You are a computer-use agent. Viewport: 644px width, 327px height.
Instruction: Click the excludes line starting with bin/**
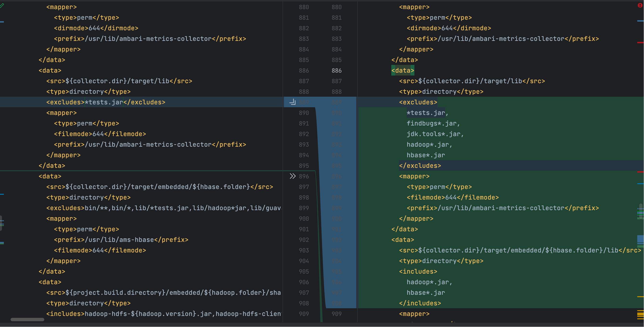(x=164, y=208)
